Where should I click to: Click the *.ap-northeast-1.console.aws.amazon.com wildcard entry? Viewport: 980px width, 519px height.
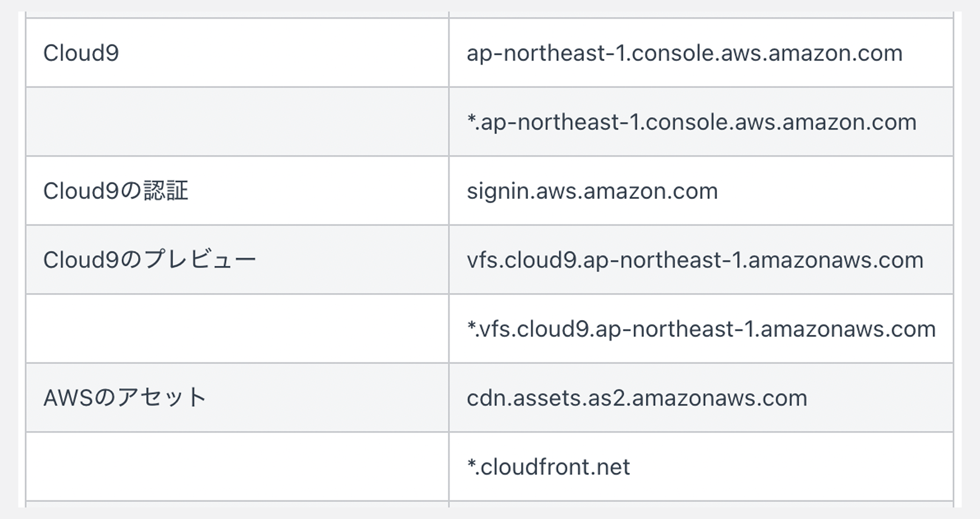click(x=691, y=123)
